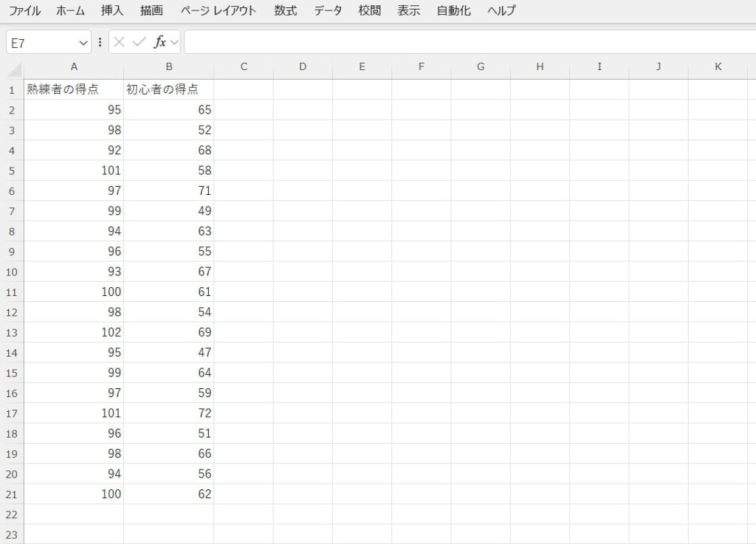The width and height of the screenshot is (756, 544).
Task: Click the cancel X icon in formula bar
Action: (x=120, y=43)
